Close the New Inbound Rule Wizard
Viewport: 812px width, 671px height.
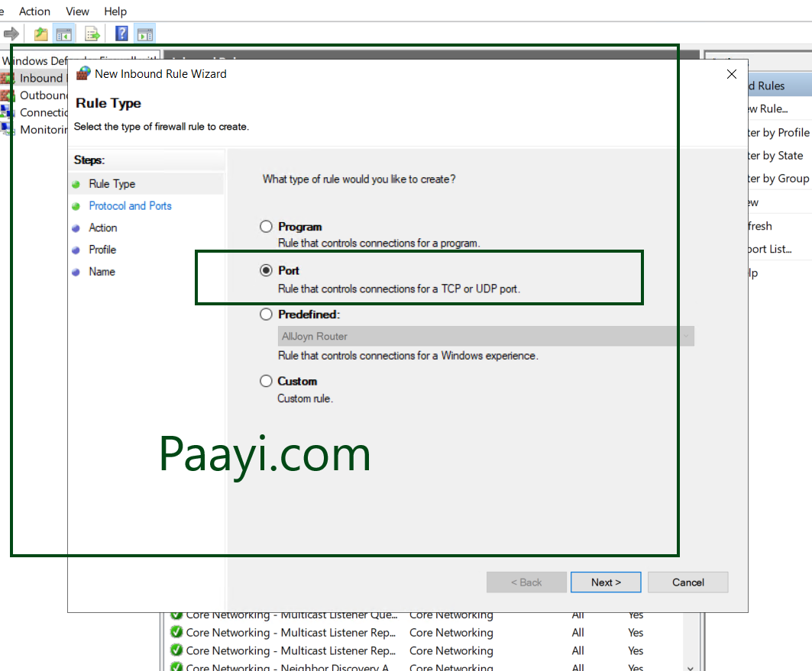coord(732,74)
